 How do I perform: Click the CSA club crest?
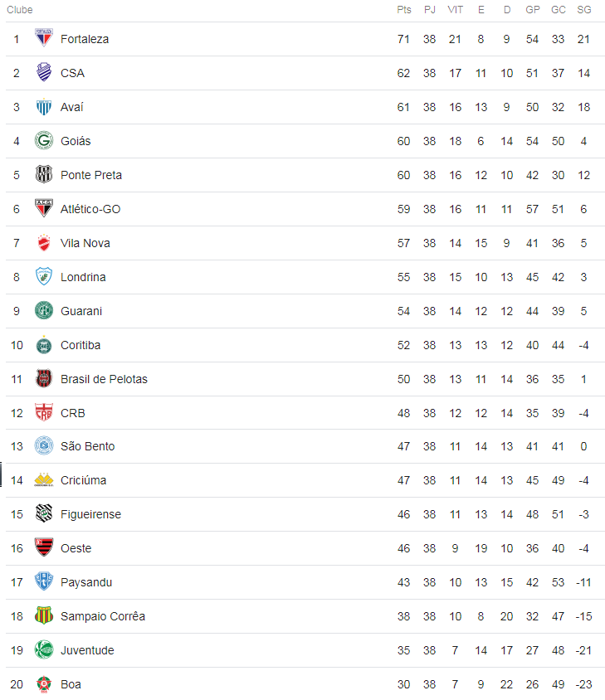(44, 72)
